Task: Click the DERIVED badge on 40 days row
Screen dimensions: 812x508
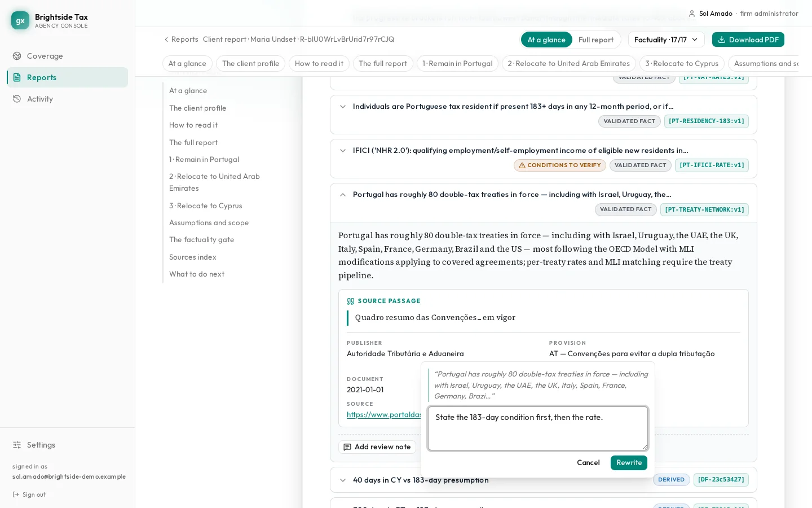Action: [x=671, y=480]
